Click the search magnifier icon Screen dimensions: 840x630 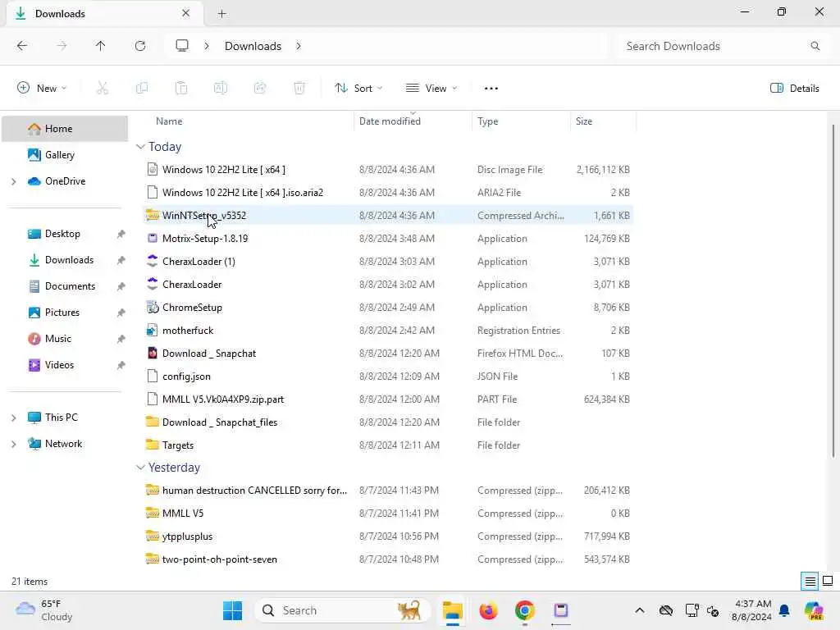815,46
